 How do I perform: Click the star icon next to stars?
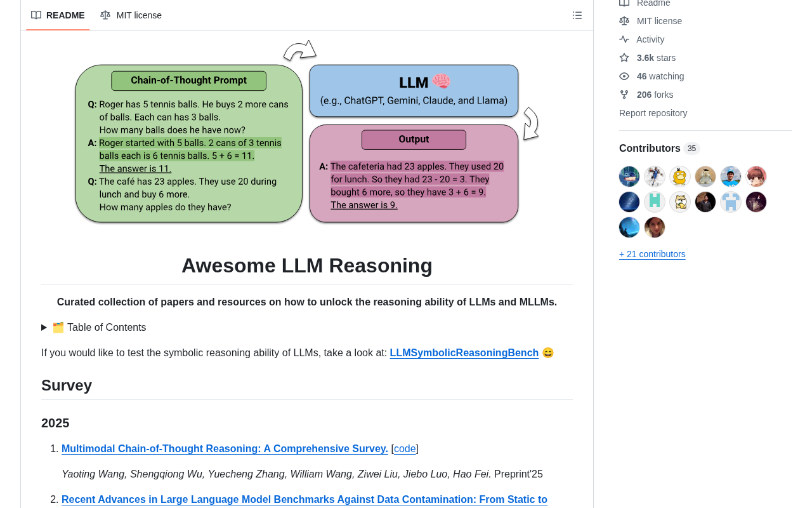pos(624,58)
